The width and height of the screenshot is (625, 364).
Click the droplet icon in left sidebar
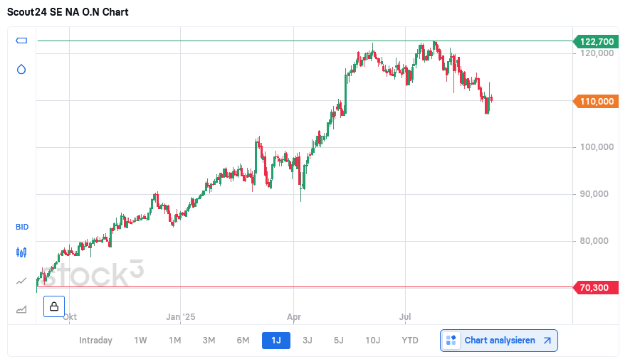pyautogui.click(x=21, y=69)
